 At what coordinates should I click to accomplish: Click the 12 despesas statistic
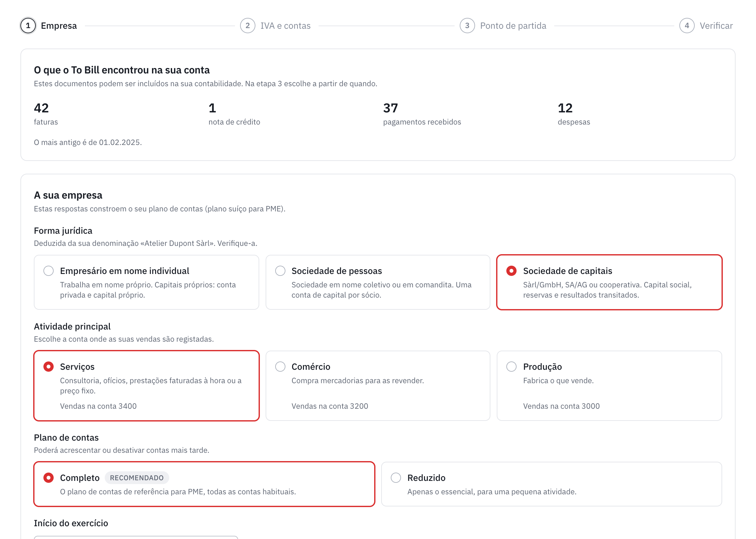click(x=574, y=113)
